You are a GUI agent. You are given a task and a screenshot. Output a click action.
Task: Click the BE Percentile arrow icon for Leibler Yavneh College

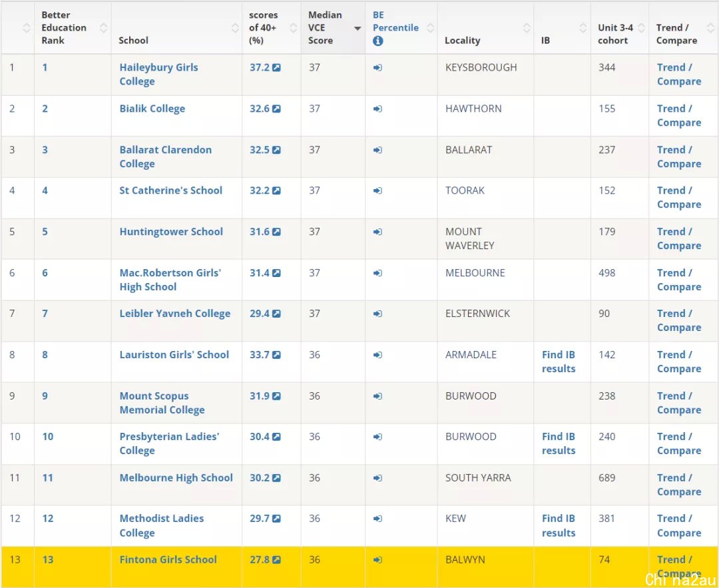pos(378,314)
